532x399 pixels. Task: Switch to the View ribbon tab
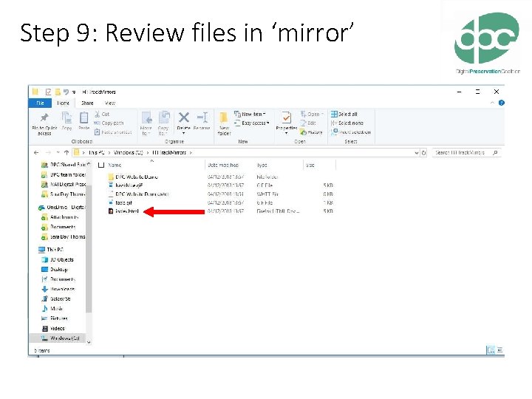(x=110, y=103)
